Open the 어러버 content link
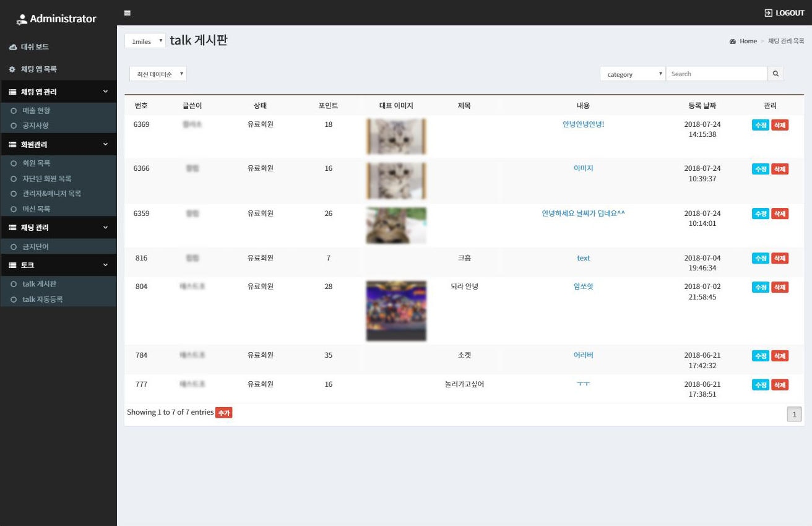Image resolution: width=812 pixels, height=526 pixels. point(584,355)
